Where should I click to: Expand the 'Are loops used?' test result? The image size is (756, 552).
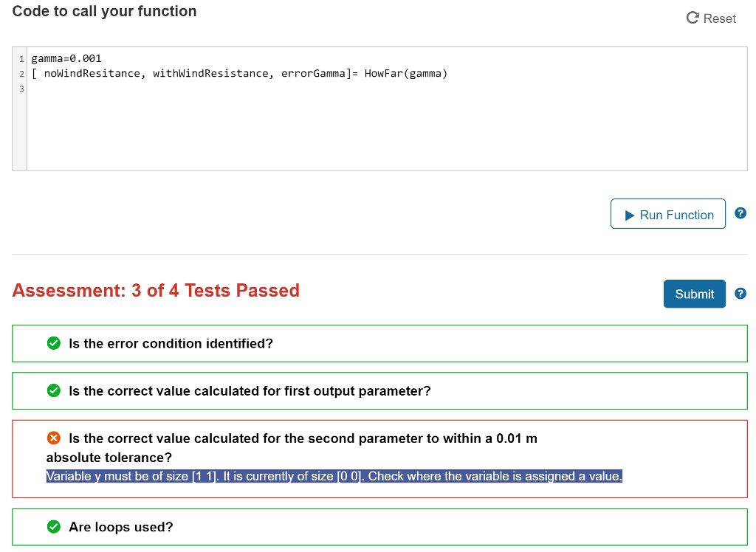click(379, 527)
